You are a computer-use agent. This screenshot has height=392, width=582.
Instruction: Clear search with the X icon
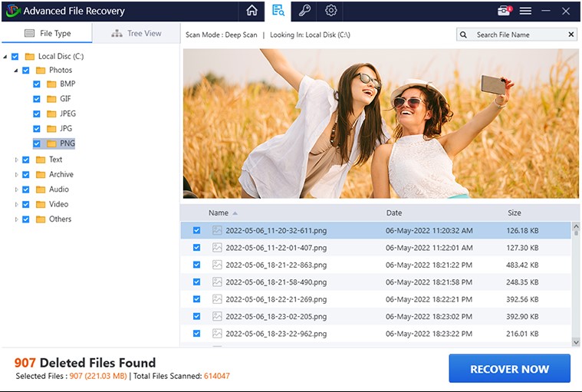click(x=570, y=35)
